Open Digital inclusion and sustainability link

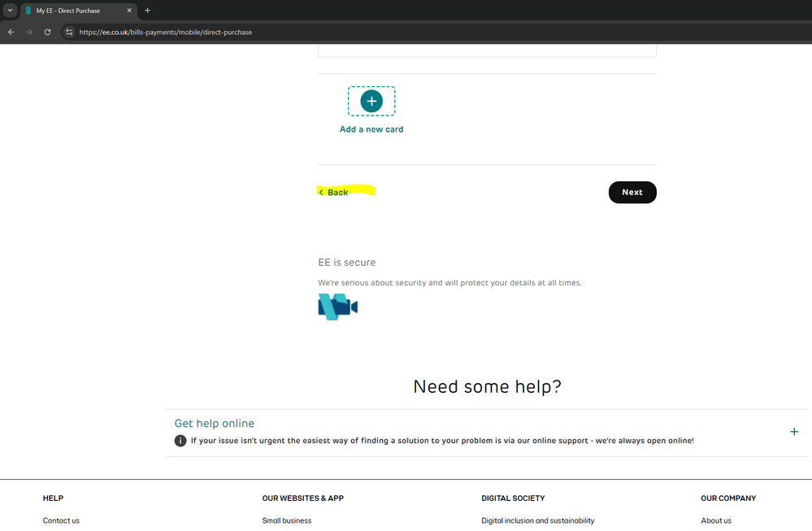coord(537,520)
